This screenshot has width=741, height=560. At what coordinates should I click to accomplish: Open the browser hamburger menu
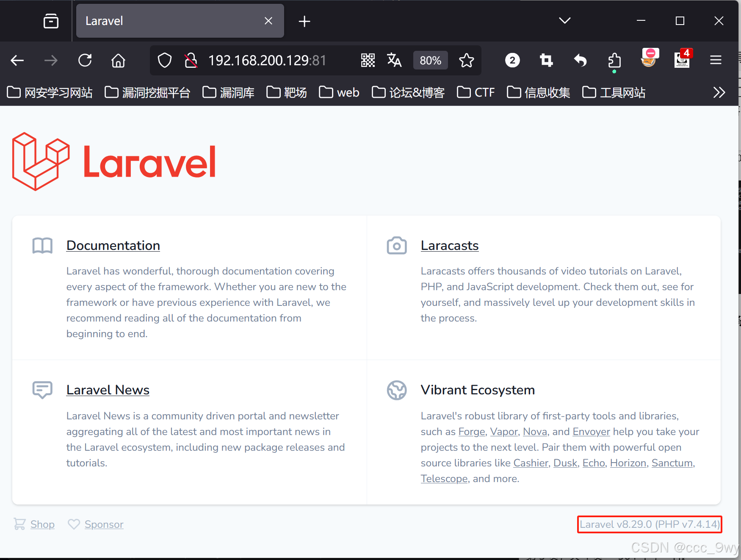click(x=716, y=61)
